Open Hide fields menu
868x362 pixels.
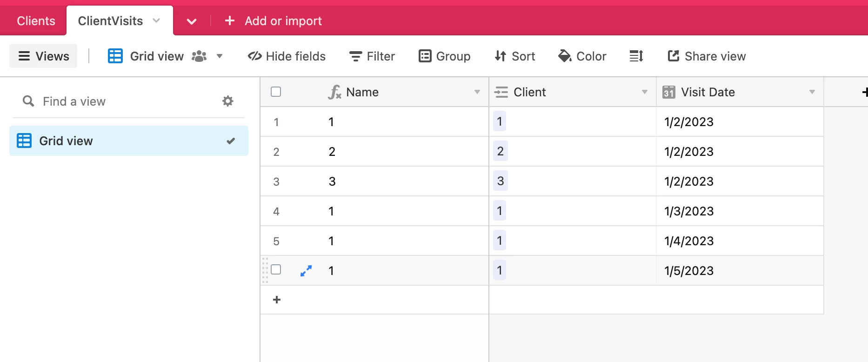pyautogui.click(x=287, y=56)
